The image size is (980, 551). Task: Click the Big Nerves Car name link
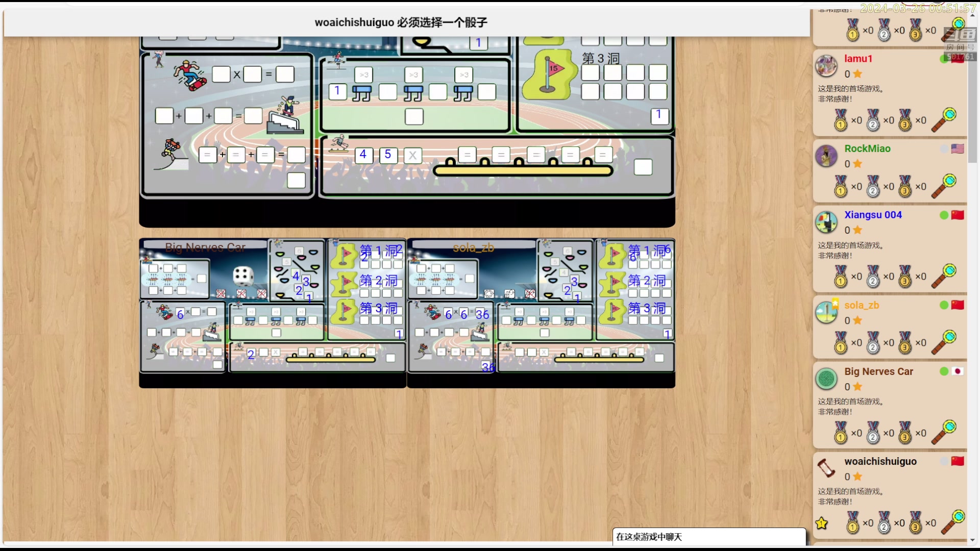tap(878, 371)
